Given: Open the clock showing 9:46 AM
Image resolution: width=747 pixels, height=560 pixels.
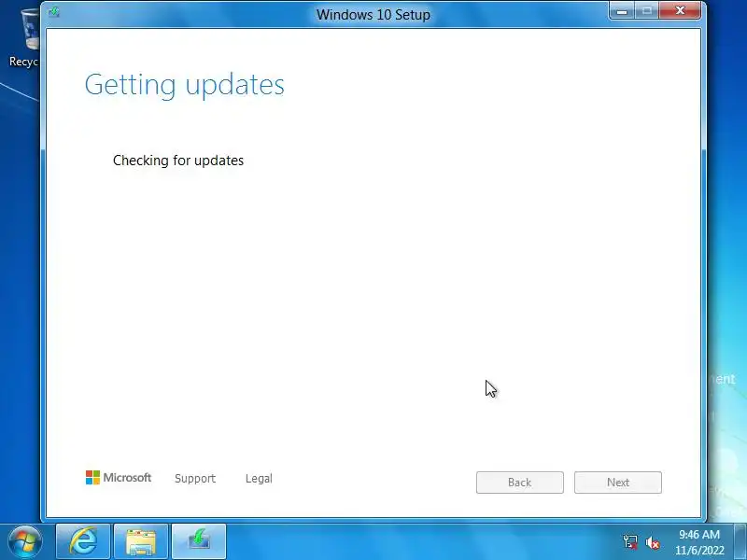Looking at the screenshot, I should click(699, 542).
